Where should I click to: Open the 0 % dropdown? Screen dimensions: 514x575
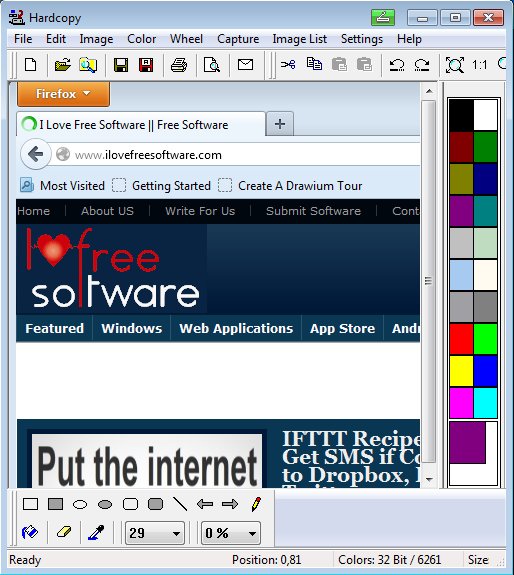point(231,533)
